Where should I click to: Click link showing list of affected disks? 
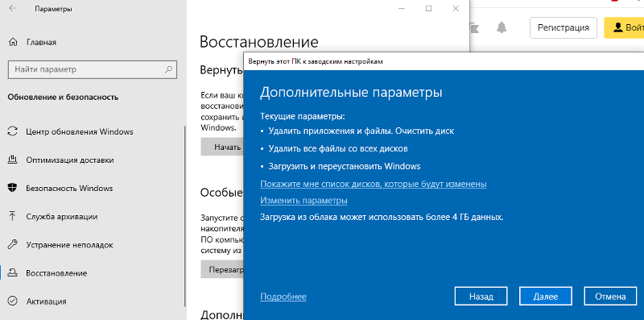pyautogui.click(x=374, y=184)
